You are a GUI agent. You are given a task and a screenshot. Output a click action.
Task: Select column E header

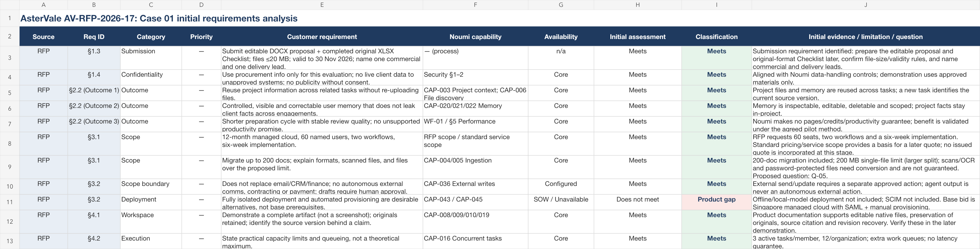pos(322,5)
